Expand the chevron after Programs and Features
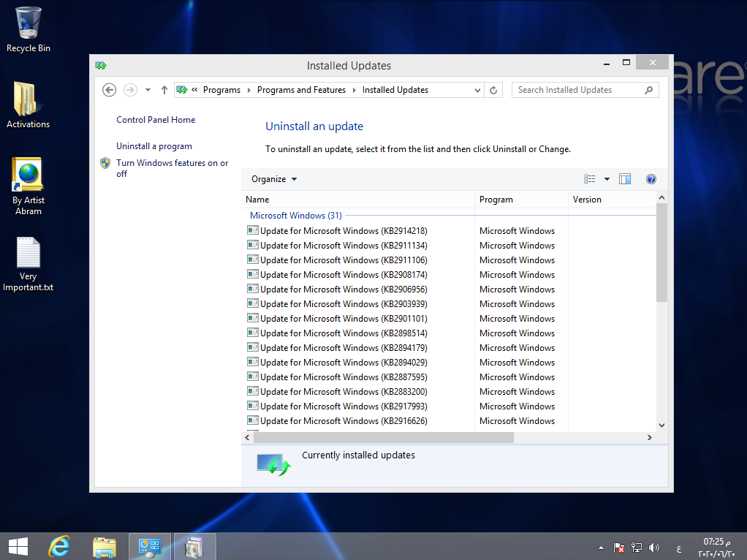Screen dimensions: 747x560 click(354, 90)
